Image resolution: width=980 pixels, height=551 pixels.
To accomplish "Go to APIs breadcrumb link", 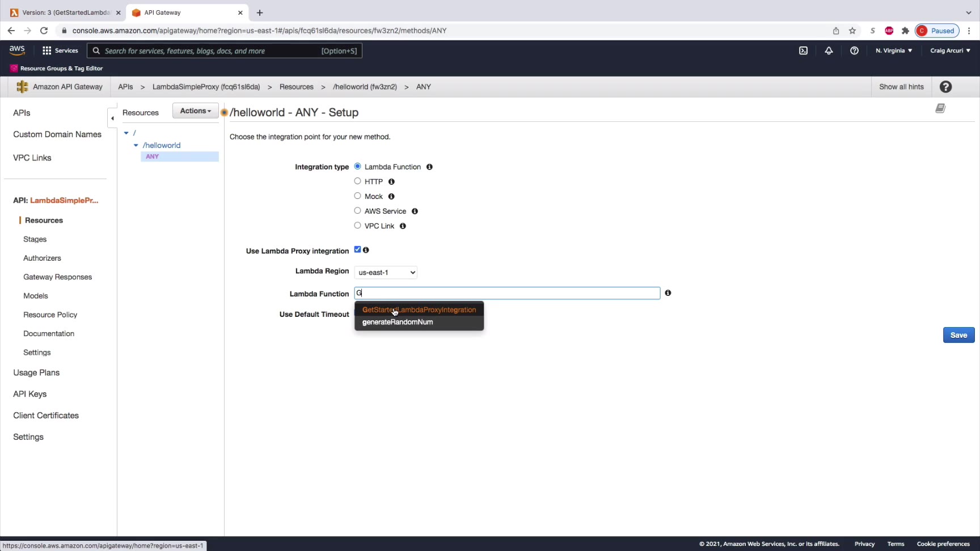I will 125,87.
